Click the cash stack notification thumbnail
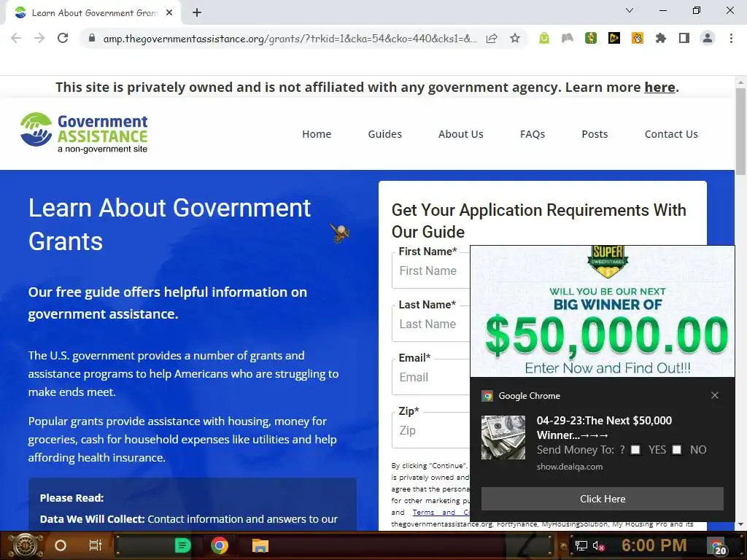 [x=503, y=437]
